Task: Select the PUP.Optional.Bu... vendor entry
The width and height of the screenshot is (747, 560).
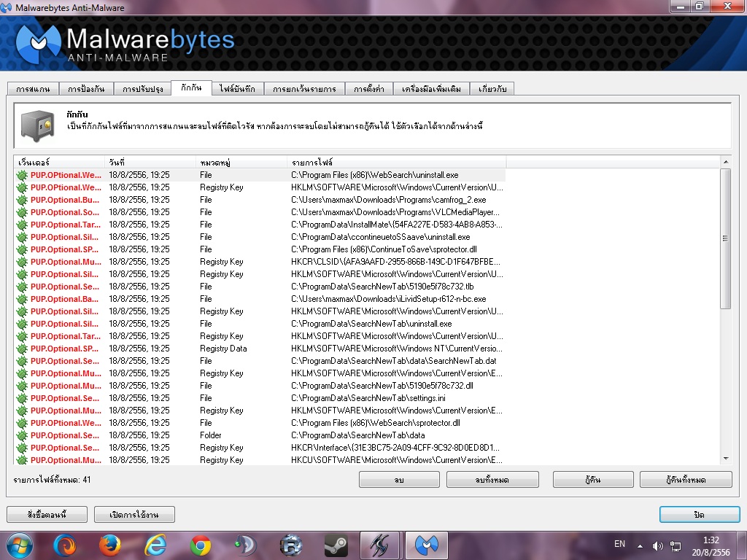Action: (x=65, y=200)
